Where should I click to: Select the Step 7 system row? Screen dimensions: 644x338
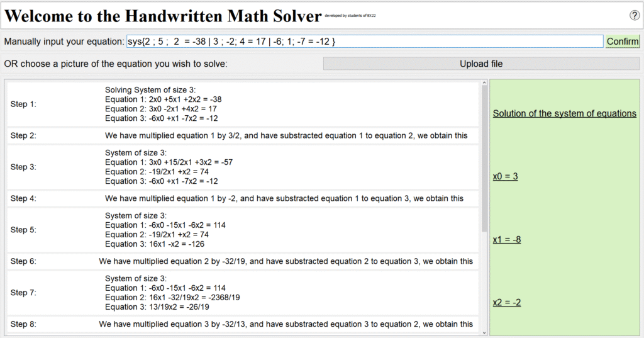pyautogui.click(x=243, y=293)
